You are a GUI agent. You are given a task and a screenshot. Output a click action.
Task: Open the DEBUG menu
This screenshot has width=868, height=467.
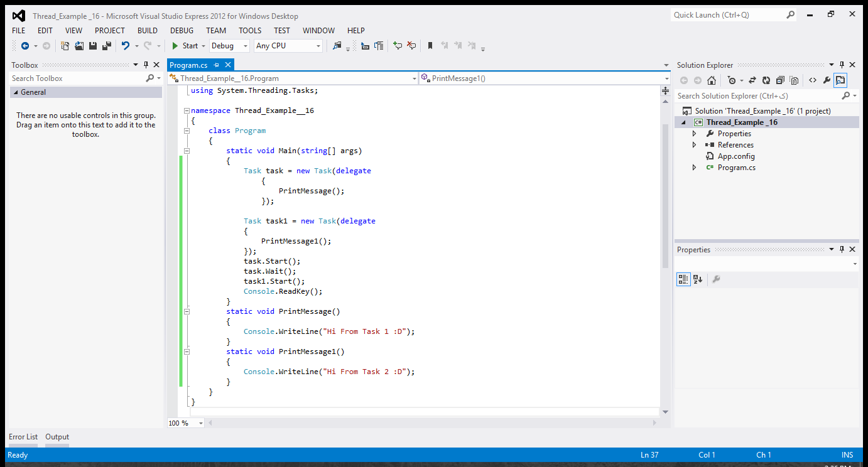tap(182, 30)
